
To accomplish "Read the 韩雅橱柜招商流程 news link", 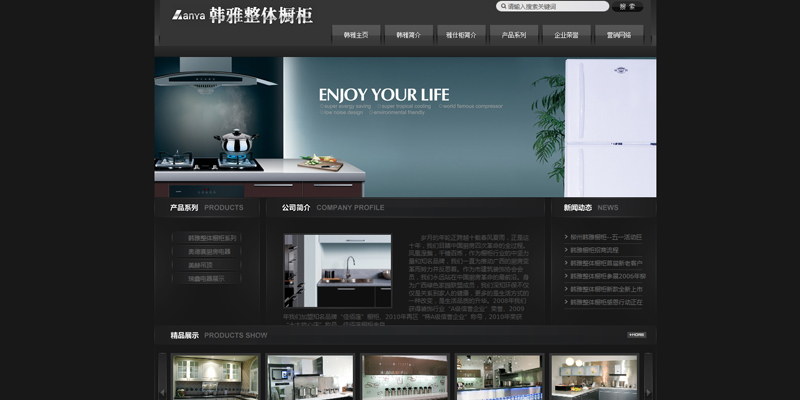I will pos(594,250).
